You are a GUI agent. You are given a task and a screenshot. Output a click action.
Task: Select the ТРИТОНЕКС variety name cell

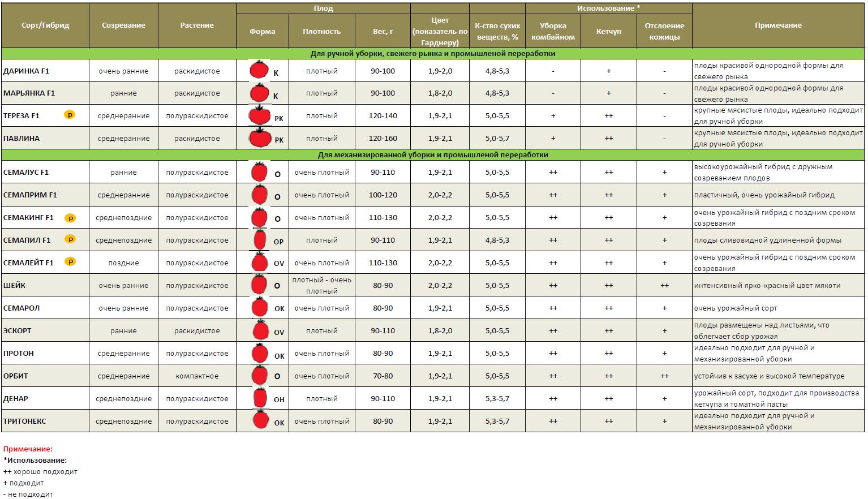(25, 421)
